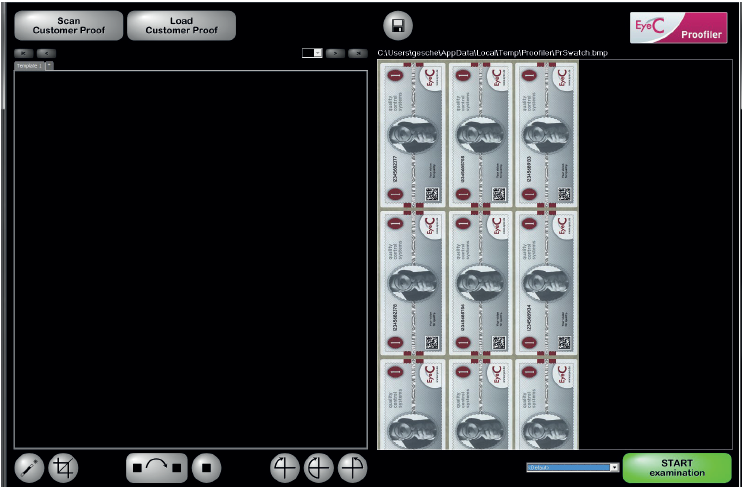Click the START examination button
This screenshot has width=742, height=487.
coord(677,468)
